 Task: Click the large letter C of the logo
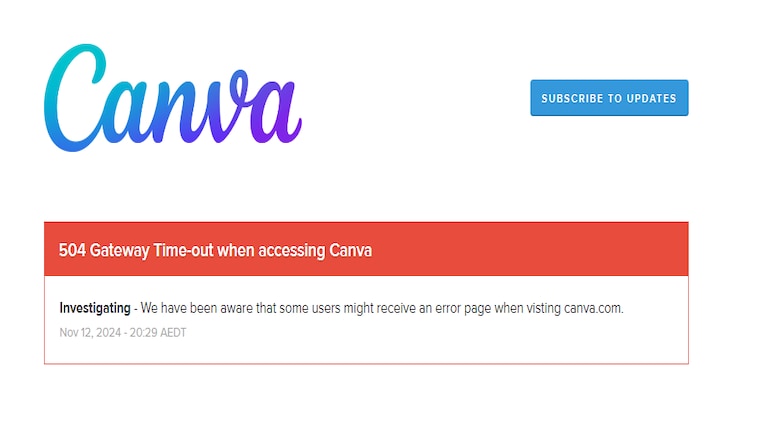coord(75,98)
